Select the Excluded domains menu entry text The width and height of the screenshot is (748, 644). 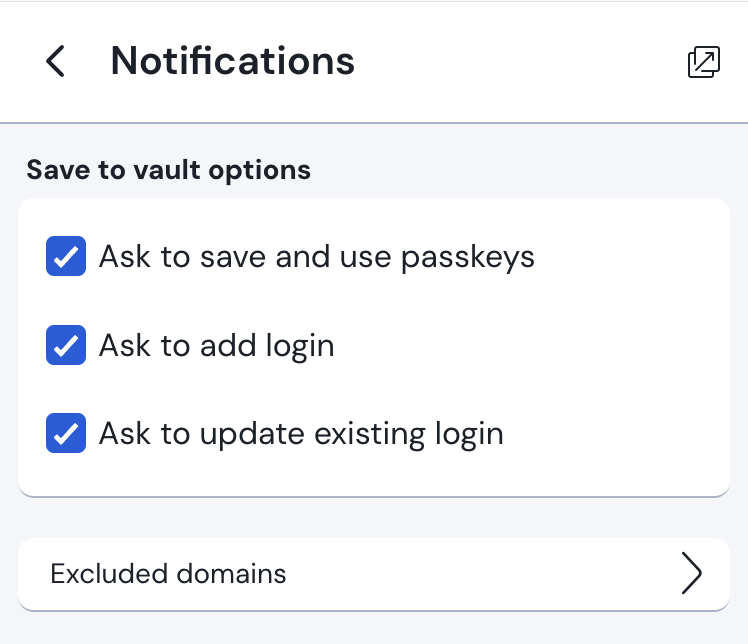168,574
